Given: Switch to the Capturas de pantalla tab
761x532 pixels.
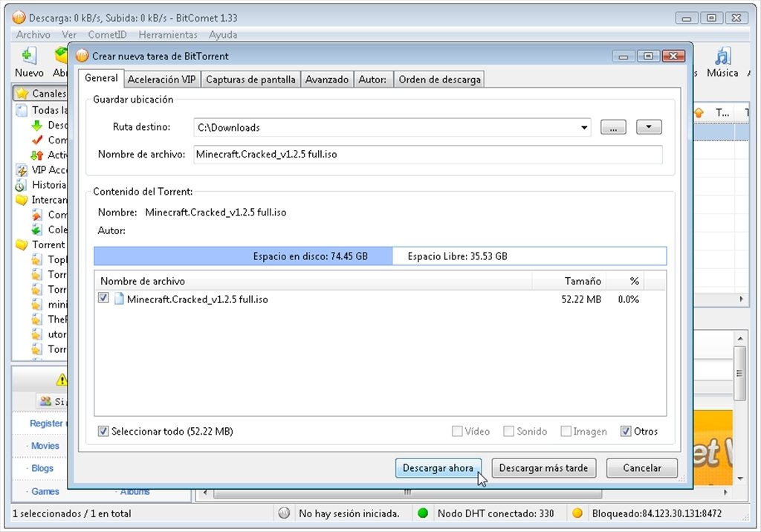Looking at the screenshot, I should pyautogui.click(x=250, y=80).
